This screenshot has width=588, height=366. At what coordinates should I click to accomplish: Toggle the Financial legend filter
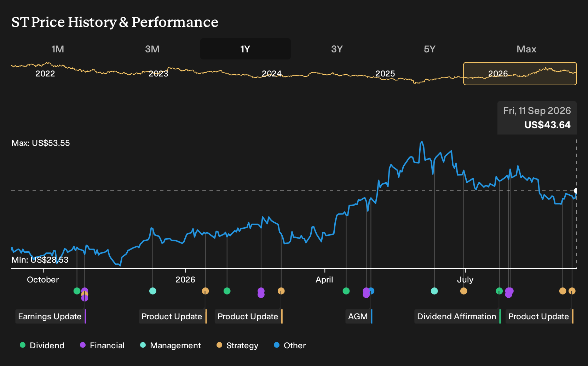pos(102,345)
